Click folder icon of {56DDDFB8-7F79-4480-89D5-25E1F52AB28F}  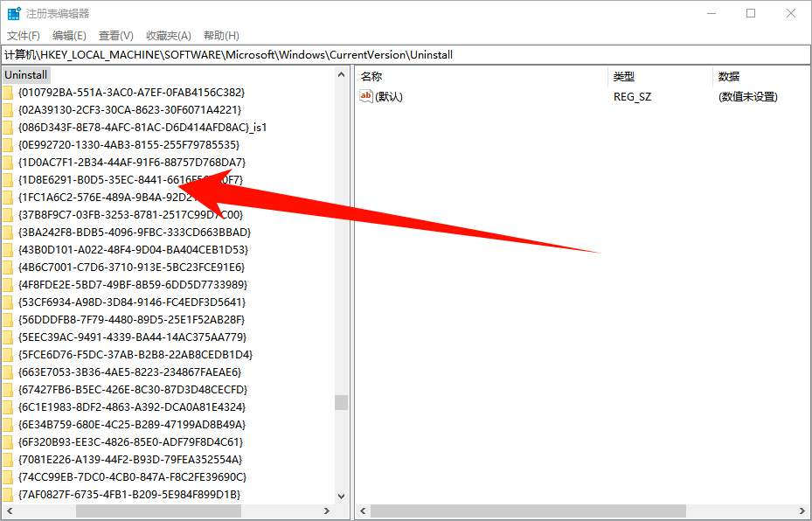[x=8, y=320]
